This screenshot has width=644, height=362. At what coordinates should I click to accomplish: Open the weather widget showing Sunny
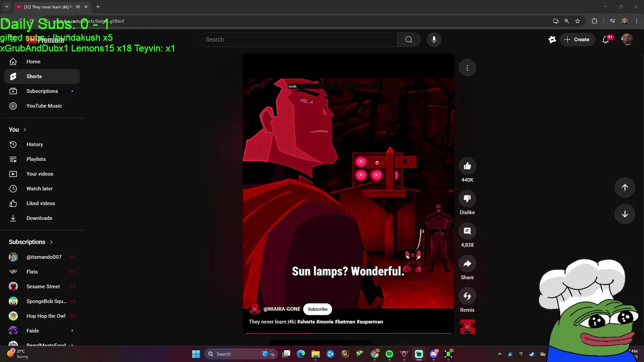pyautogui.click(x=17, y=354)
